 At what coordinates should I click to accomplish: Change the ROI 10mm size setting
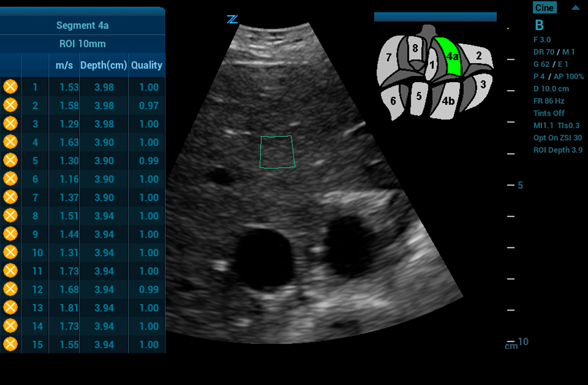tap(82, 44)
